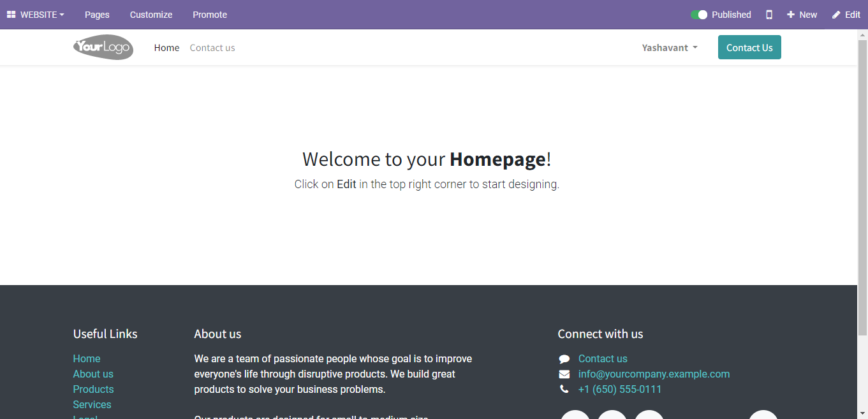Viewport: 868px width, 419px height.
Task: Open the Promote menu
Action: pos(210,15)
